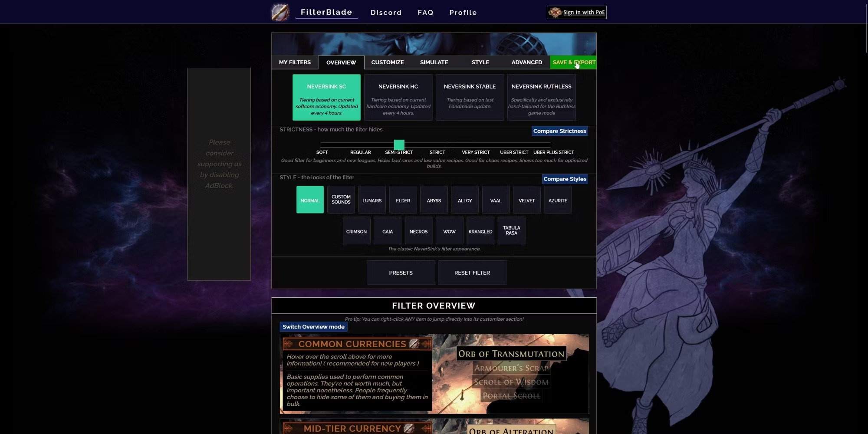The width and height of the screenshot is (868, 434).
Task: Open the Presets menu
Action: tap(401, 273)
